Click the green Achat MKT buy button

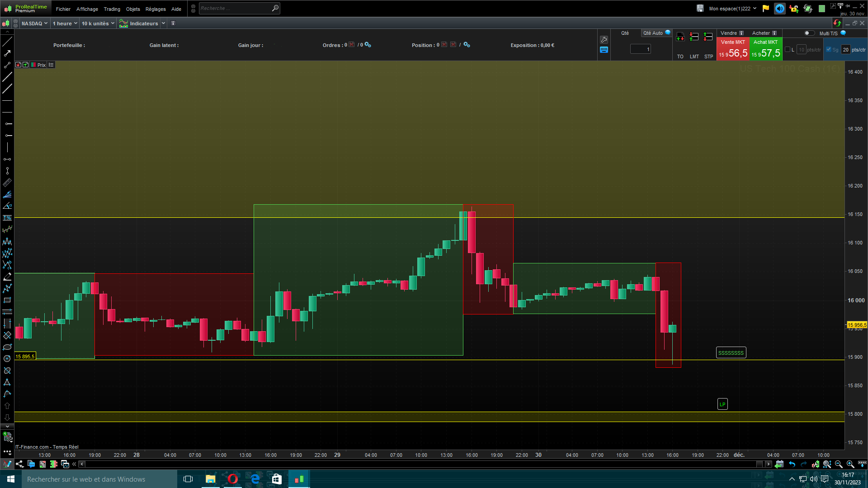click(766, 49)
